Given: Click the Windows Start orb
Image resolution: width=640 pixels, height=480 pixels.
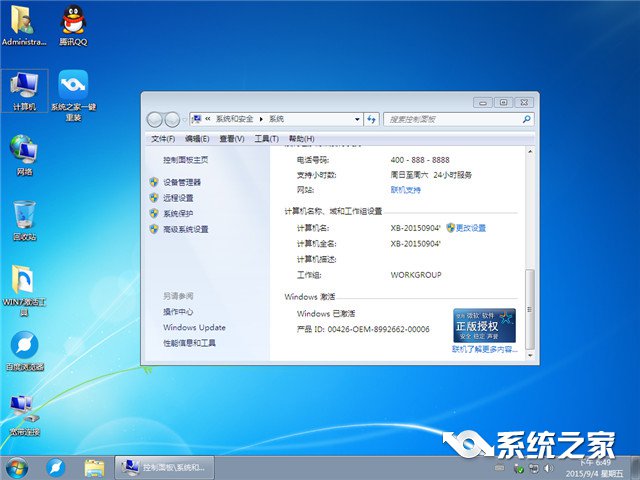Looking at the screenshot, I should (x=17, y=466).
